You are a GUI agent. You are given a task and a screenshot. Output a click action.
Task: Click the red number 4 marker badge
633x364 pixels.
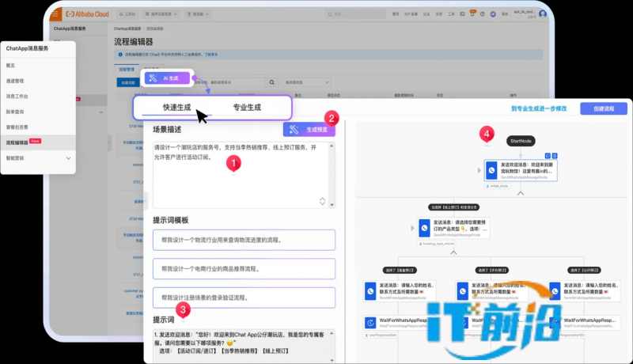click(x=487, y=133)
